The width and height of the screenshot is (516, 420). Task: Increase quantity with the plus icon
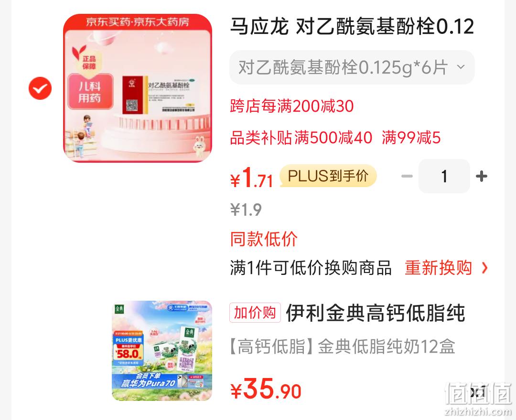coord(482,177)
